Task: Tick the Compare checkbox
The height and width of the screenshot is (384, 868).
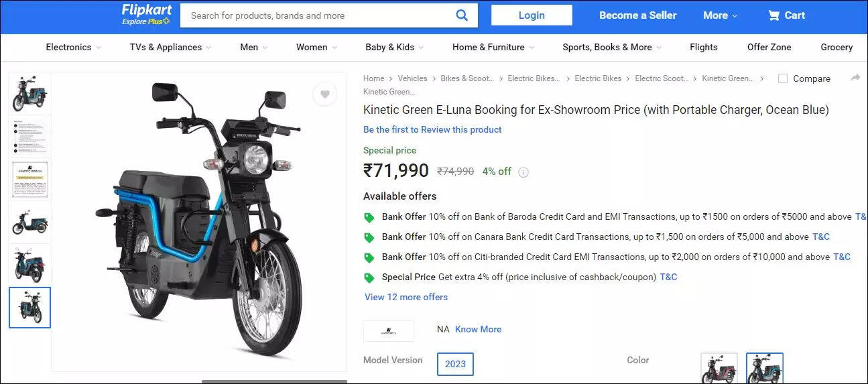Action: point(783,78)
